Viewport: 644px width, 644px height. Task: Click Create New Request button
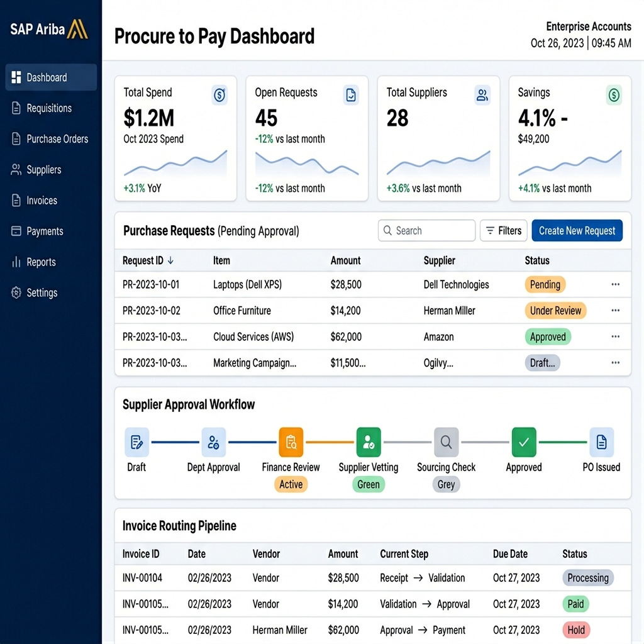coord(577,230)
